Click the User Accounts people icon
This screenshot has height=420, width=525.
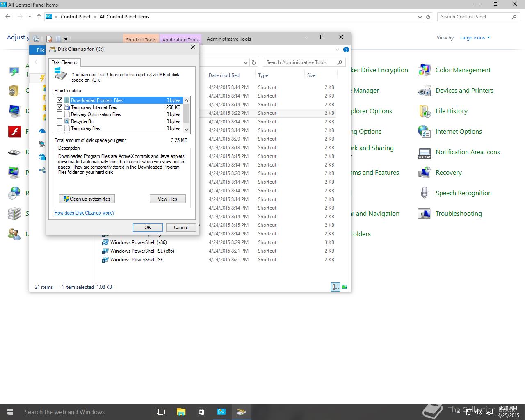[14, 234]
